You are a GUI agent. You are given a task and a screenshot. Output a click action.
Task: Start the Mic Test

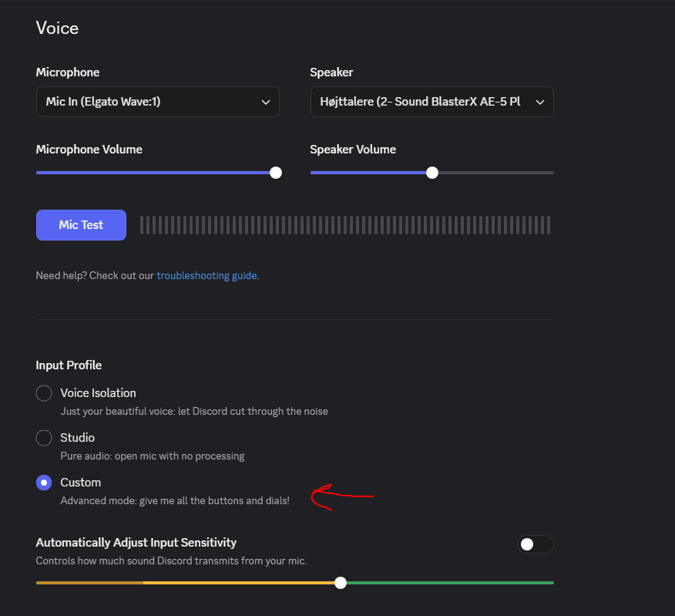tap(81, 225)
